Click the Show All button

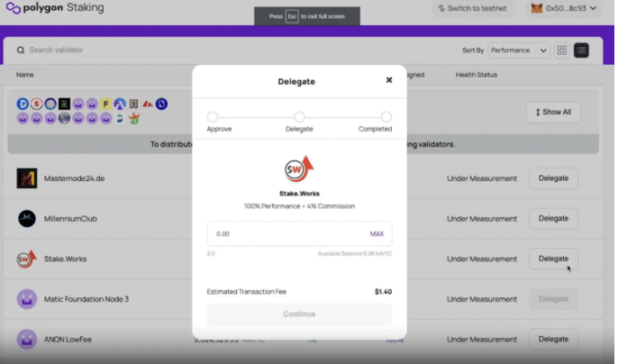coord(553,112)
